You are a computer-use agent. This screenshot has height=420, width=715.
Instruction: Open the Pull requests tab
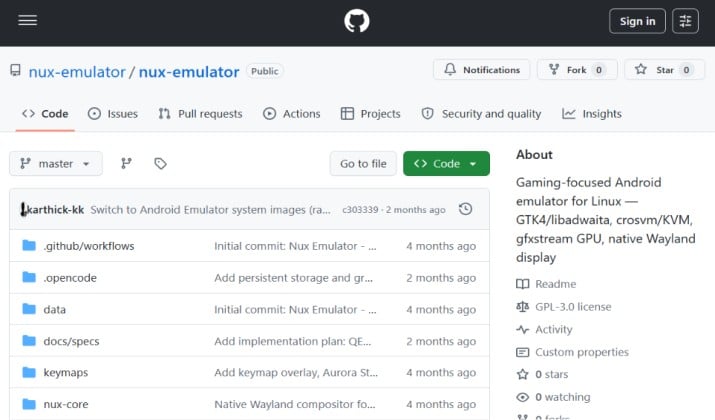(x=200, y=114)
